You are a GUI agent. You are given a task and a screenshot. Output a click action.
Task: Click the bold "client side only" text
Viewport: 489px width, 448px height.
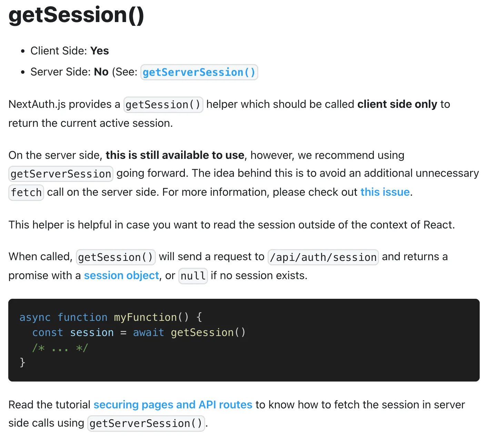(x=397, y=104)
